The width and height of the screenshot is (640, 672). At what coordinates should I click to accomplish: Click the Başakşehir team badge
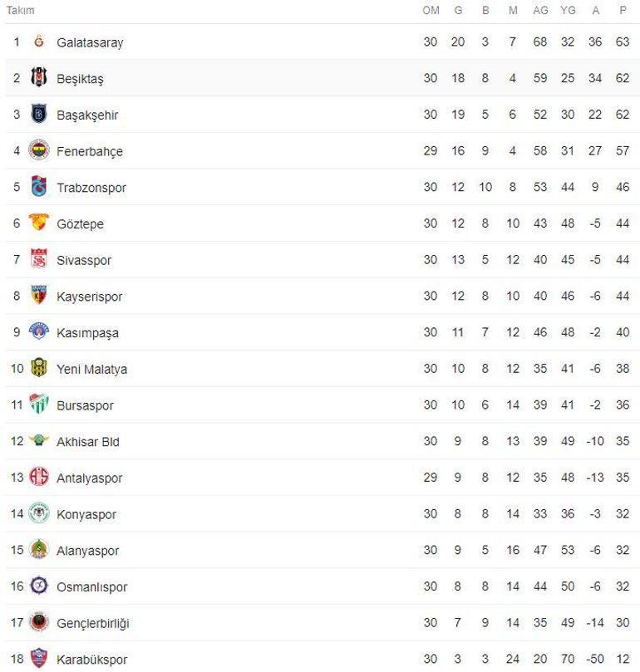tap(39, 115)
